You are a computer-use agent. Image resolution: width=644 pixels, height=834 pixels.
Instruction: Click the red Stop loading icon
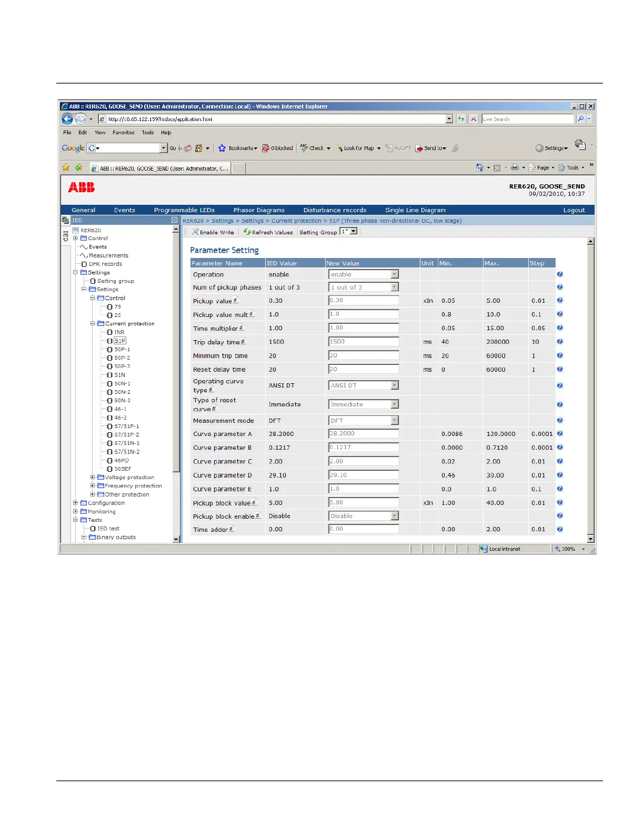click(474, 119)
